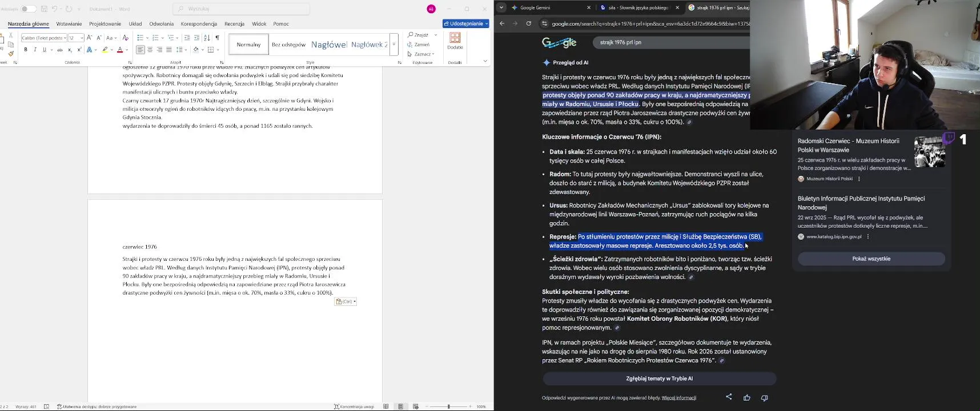Click the Format Painter brush icon
The width and height of the screenshot is (980, 411).
tap(11, 54)
